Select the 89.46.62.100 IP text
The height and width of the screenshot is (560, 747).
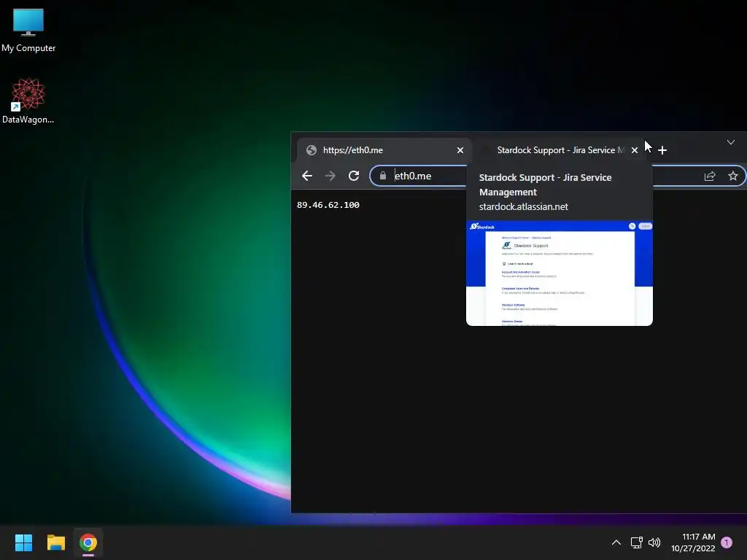[328, 205]
